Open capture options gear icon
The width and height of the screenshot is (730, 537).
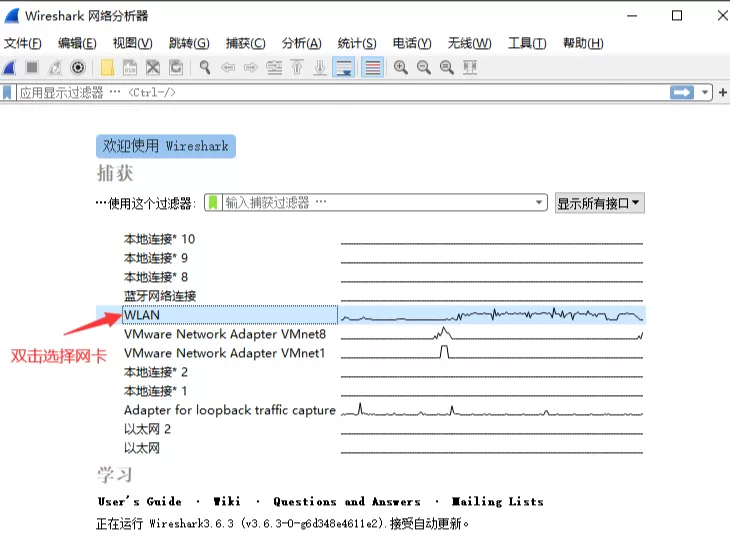pyautogui.click(x=78, y=68)
